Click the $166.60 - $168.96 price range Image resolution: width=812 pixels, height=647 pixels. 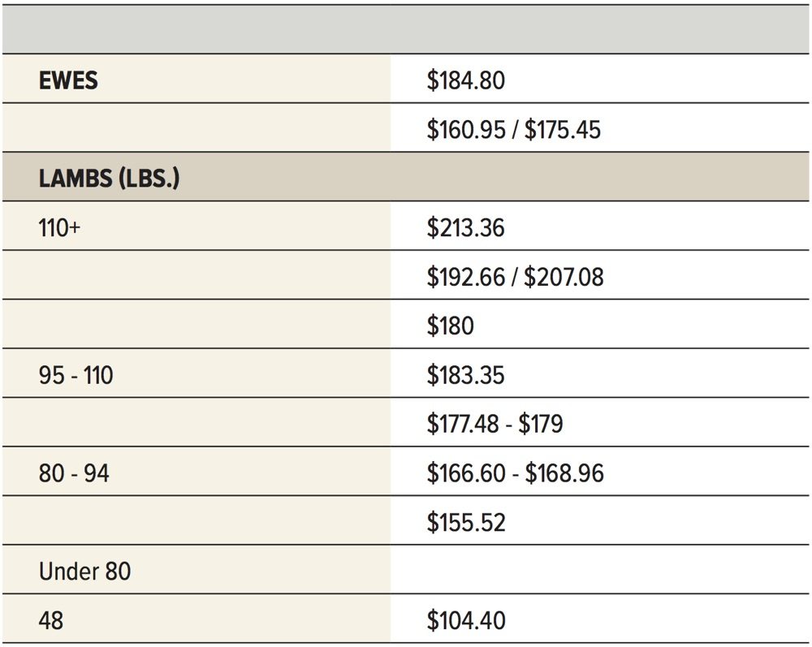pyautogui.click(x=515, y=473)
